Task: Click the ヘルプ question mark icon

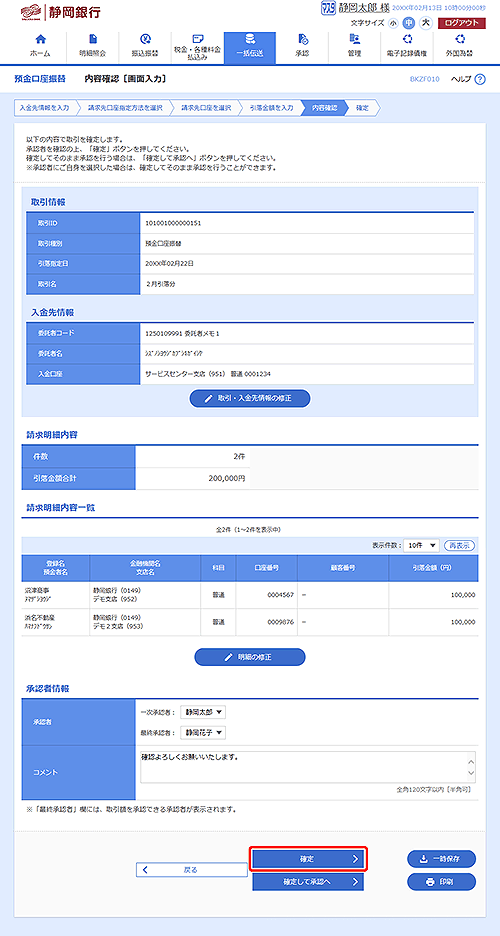Action: (x=480, y=79)
